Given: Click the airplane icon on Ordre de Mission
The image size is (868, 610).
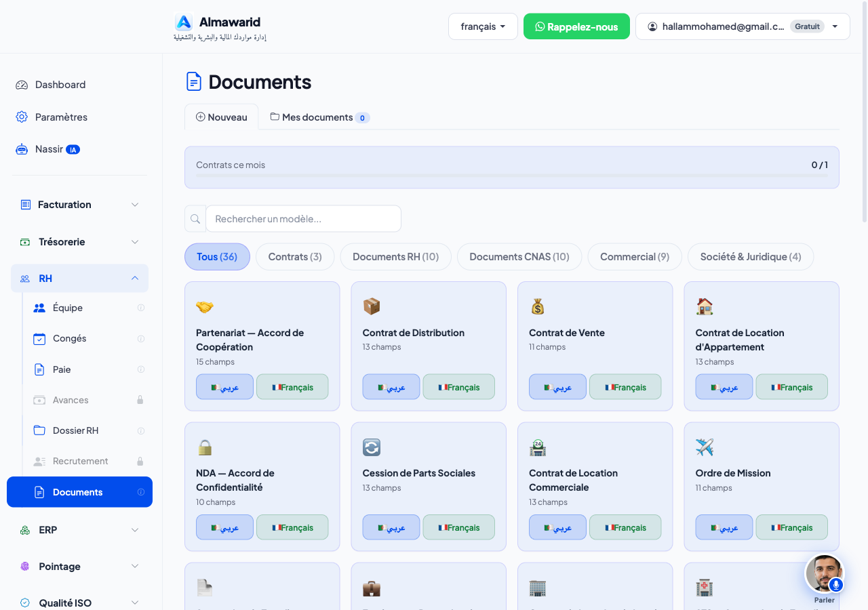Looking at the screenshot, I should [x=705, y=447].
